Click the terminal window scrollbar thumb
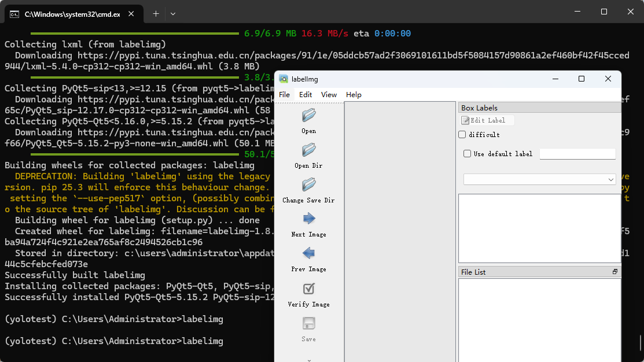644x362 pixels. [641, 343]
